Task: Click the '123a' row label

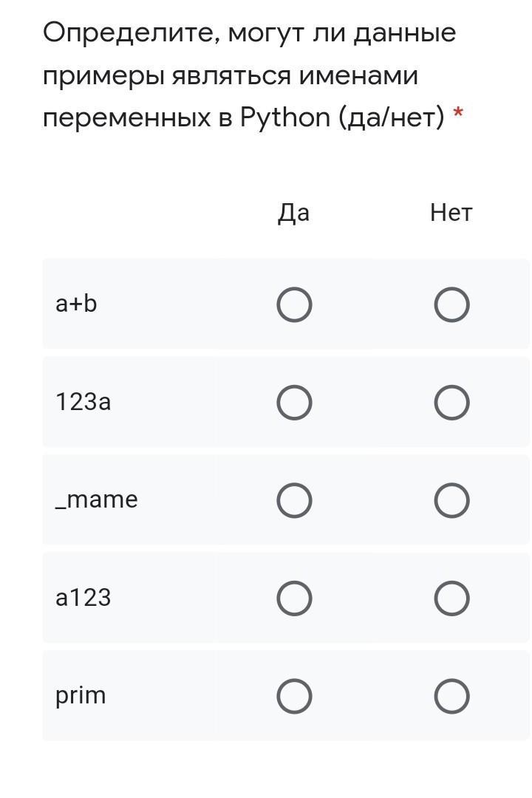Action: (83, 402)
